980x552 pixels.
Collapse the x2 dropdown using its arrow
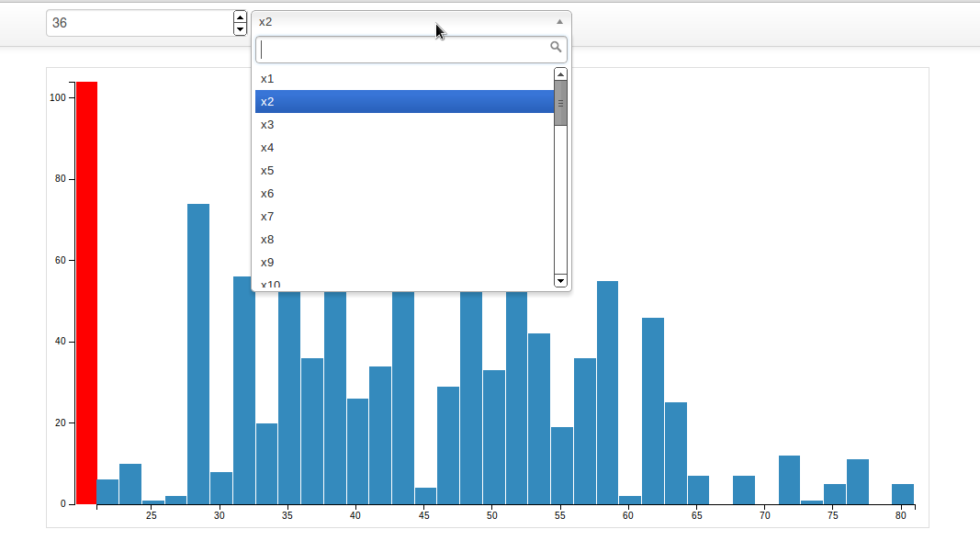point(559,21)
